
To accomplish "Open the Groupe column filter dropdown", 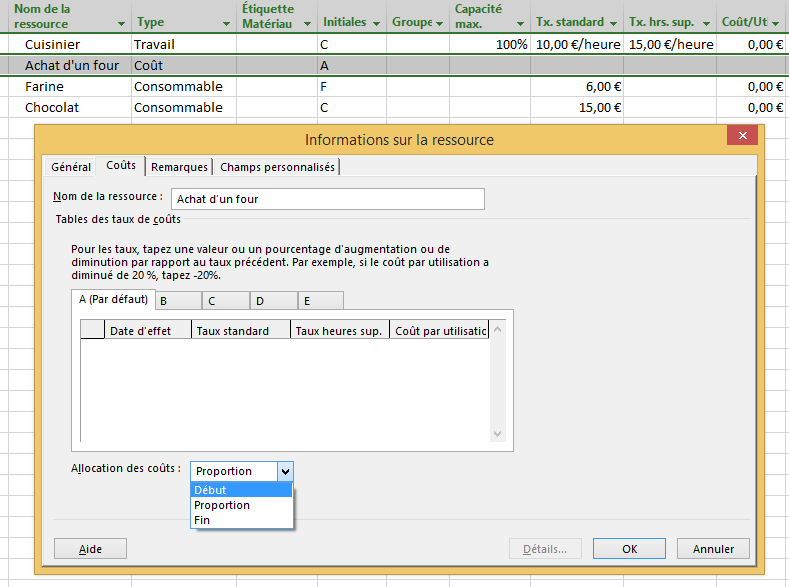I will (439, 24).
